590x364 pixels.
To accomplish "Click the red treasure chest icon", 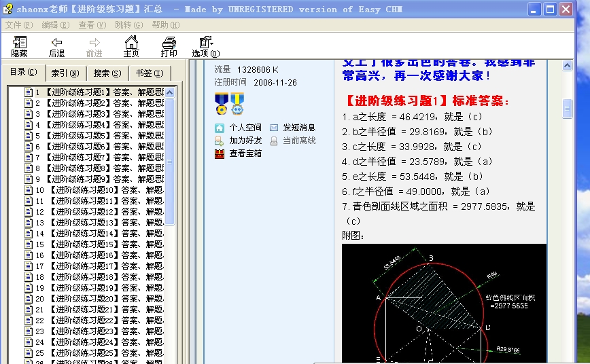I will pyautogui.click(x=220, y=153).
